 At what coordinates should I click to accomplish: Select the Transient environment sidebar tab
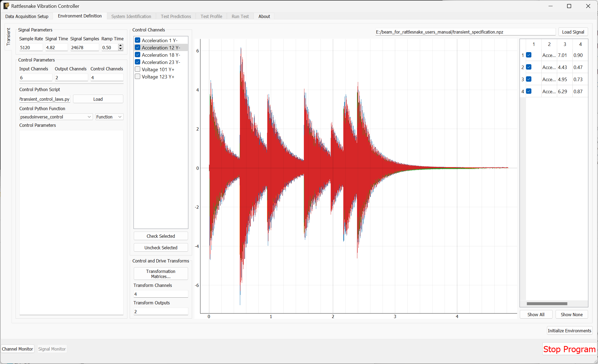coord(8,37)
